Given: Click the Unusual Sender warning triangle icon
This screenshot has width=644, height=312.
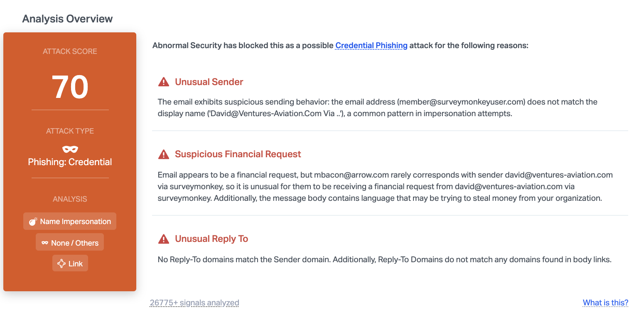Looking at the screenshot, I should (164, 82).
